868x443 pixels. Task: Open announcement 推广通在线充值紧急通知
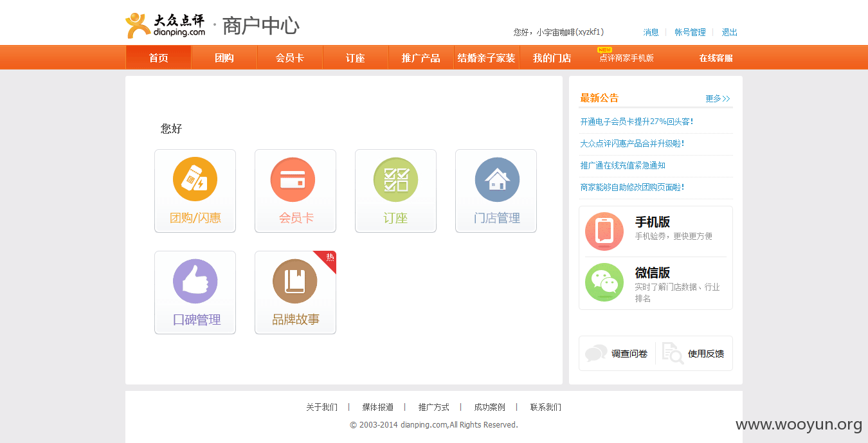(x=623, y=165)
